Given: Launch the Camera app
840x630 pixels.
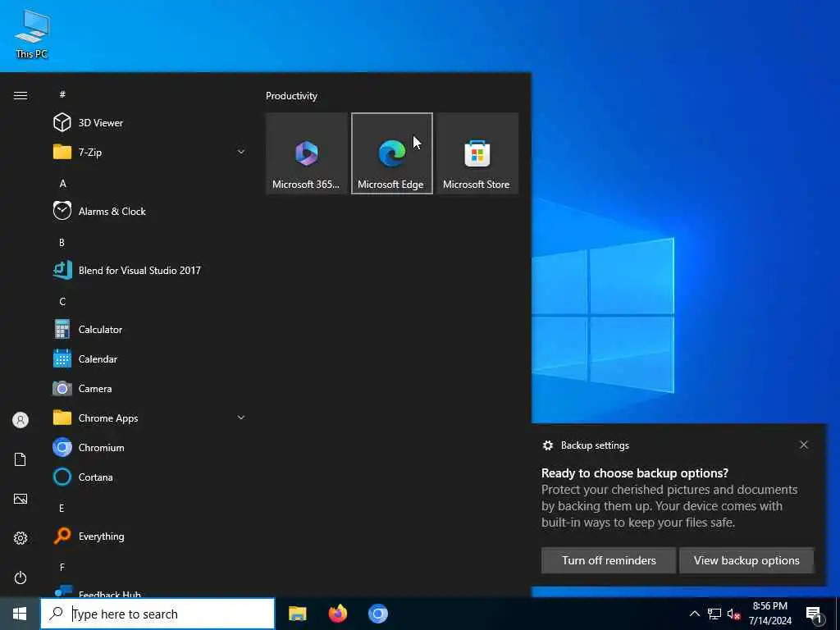Looking at the screenshot, I should pos(149,388).
